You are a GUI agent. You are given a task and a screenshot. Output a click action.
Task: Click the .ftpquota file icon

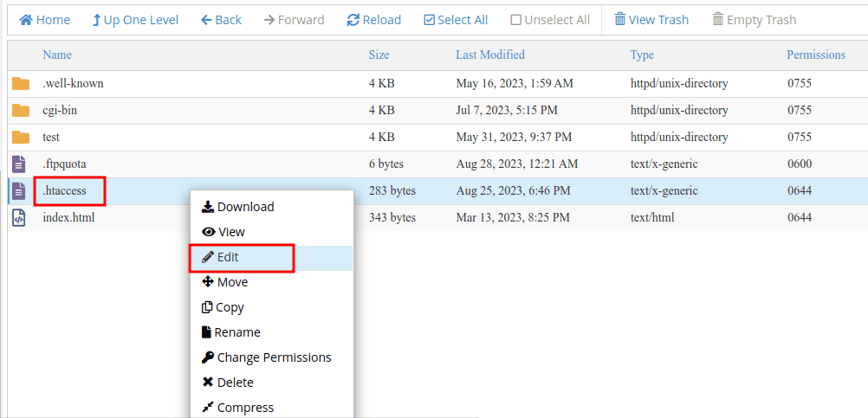pos(19,164)
